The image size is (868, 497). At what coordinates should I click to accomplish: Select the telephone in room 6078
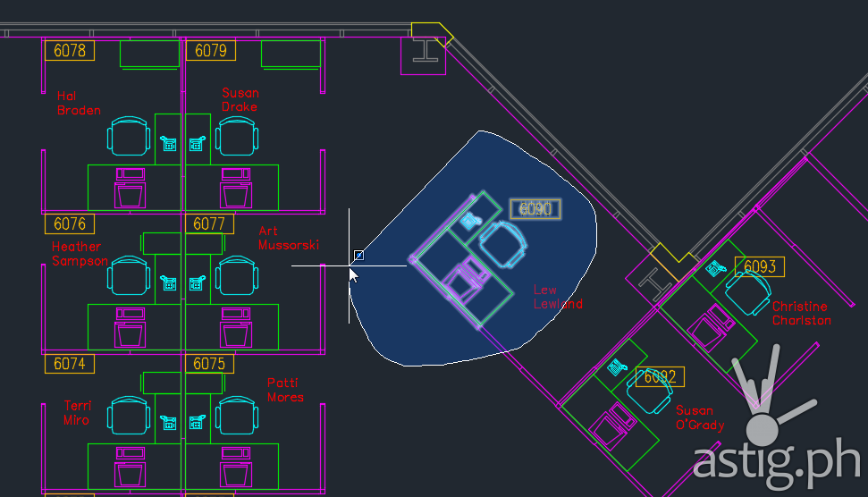169,144
